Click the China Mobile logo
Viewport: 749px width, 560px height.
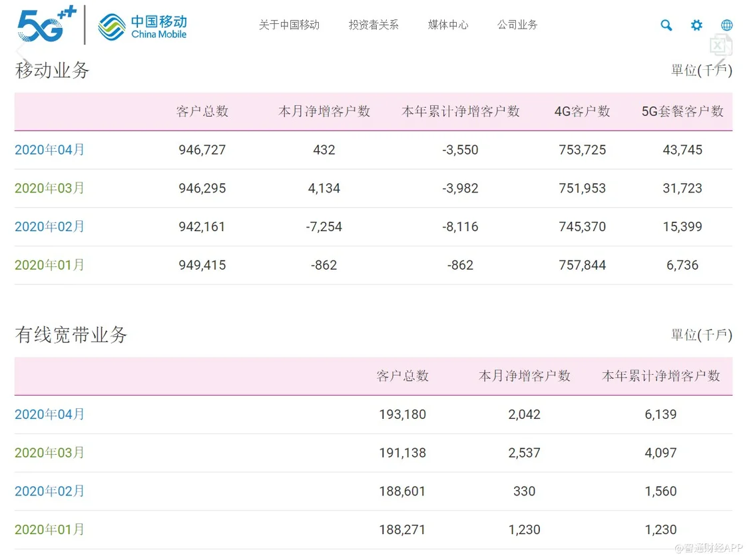click(143, 26)
